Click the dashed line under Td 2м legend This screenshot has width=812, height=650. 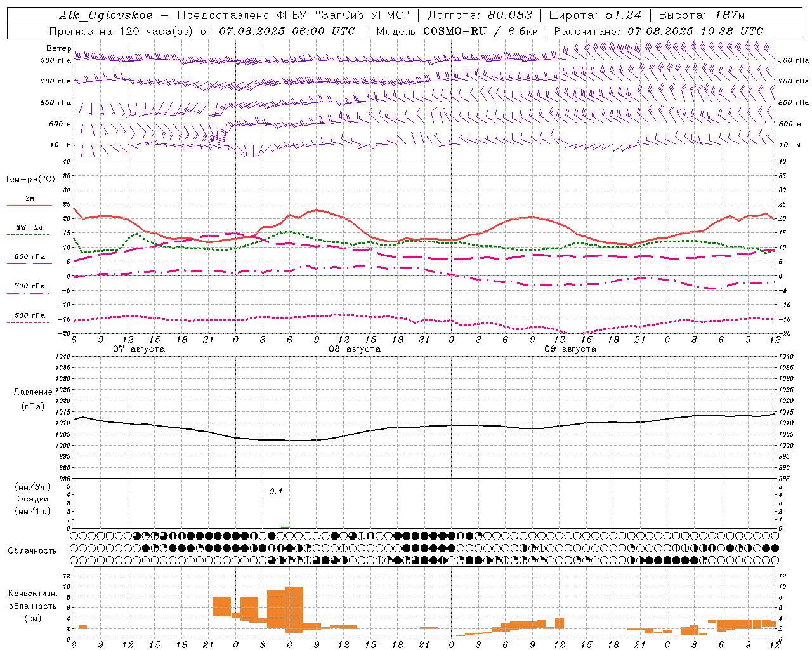(29, 235)
